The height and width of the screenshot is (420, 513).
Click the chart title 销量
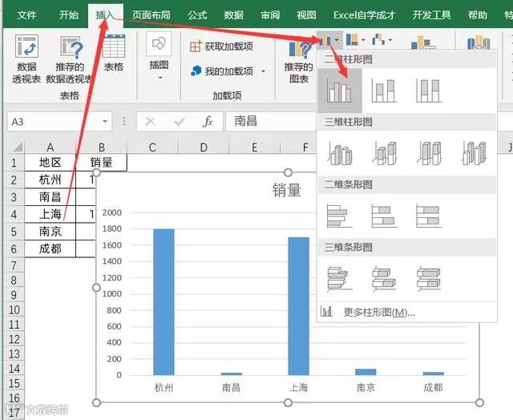coord(287,190)
